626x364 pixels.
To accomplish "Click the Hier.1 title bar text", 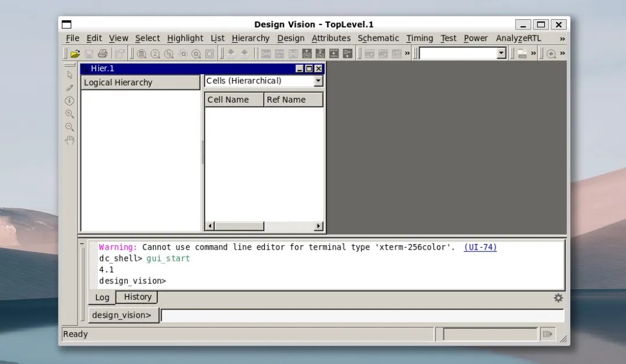I will 103,68.
